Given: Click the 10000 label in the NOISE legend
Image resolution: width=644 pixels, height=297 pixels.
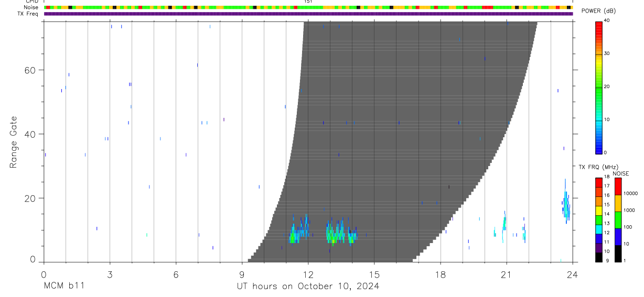Looking at the screenshot, I should (630, 193).
